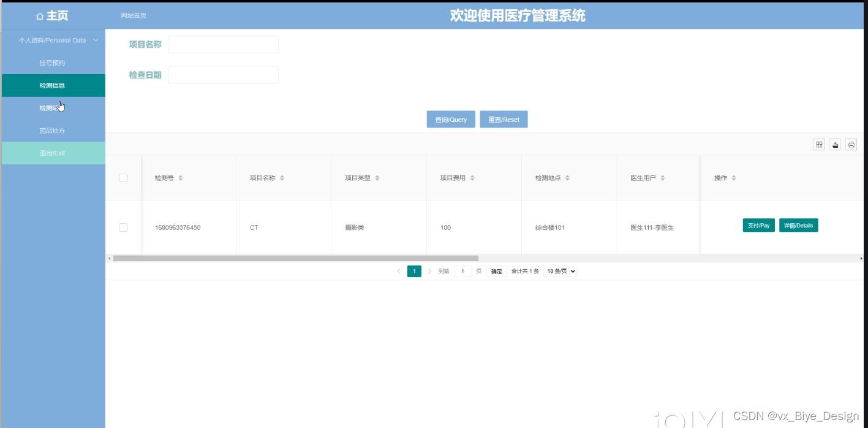The image size is (868, 428).
Task: Sort by 医生用户 column arrows
Action: [663, 178]
